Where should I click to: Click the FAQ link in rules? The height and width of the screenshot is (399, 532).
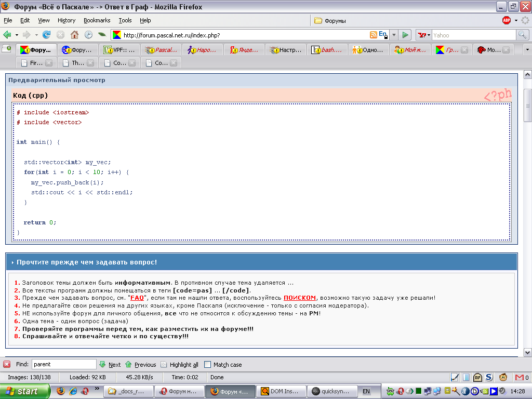pyautogui.click(x=137, y=298)
